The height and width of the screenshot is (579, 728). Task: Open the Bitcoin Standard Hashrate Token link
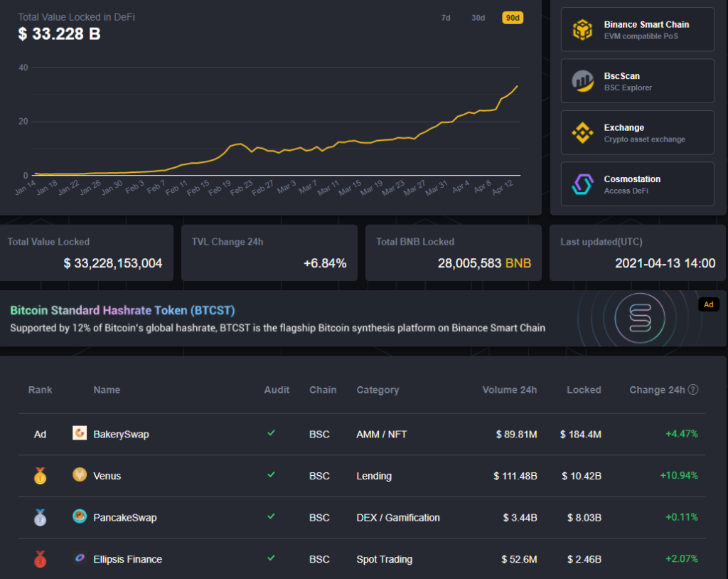click(122, 310)
